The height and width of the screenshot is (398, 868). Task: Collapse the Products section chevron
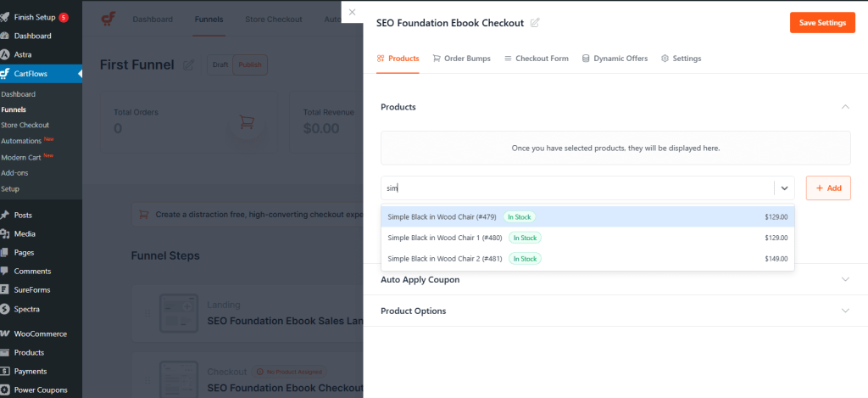coord(845,107)
